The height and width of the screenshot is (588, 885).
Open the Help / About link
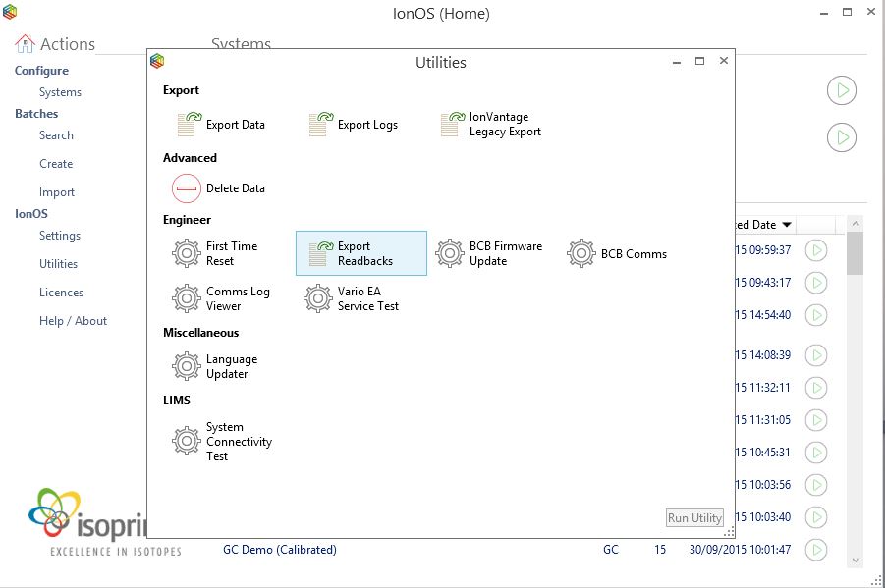[73, 321]
